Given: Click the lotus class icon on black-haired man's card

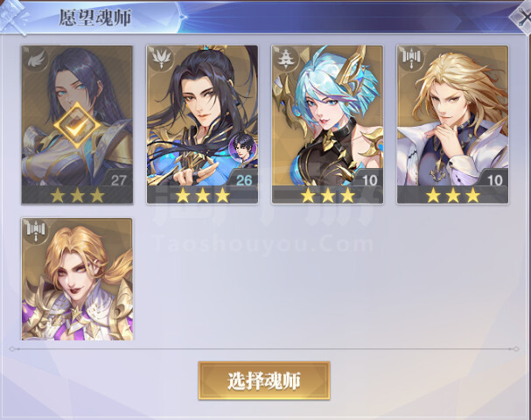Looking at the screenshot, I should click(161, 59).
